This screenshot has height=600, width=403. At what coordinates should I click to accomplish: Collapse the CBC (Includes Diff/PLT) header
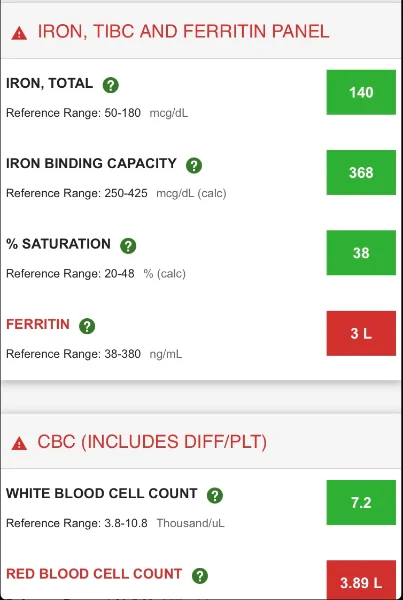click(201, 441)
